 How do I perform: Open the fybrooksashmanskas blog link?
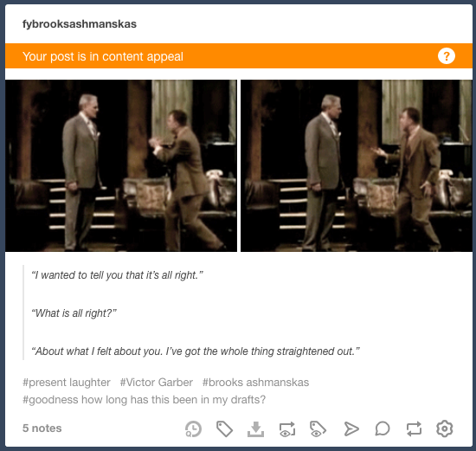tap(80, 24)
